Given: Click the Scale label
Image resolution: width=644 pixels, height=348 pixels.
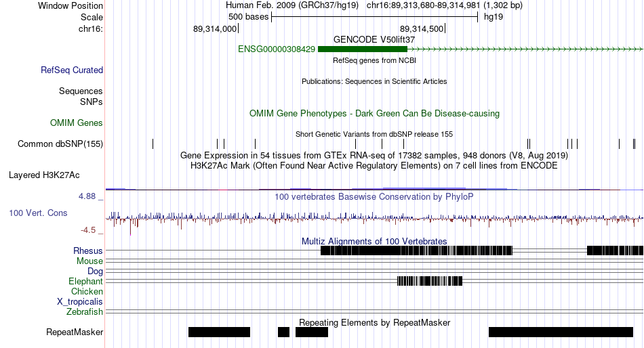Looking at the screenshot, I should coord(92,17).
